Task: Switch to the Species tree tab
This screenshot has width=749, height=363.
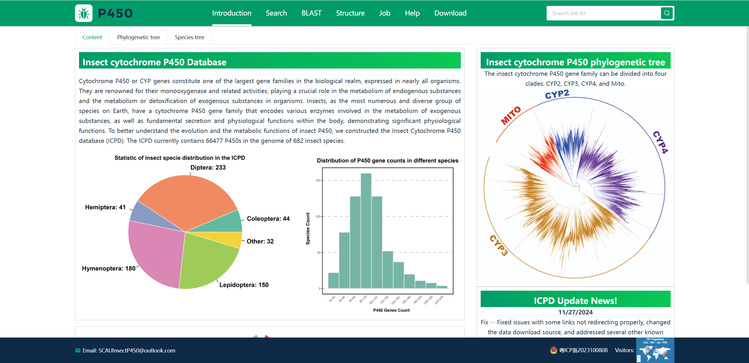Action: [x=189, y=37]
